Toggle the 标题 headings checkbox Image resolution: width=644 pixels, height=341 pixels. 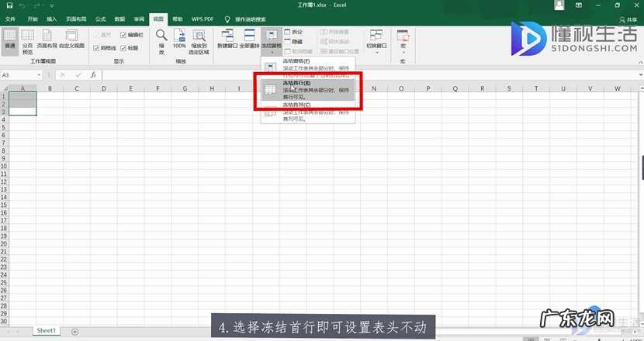click(x=130, y=48)
